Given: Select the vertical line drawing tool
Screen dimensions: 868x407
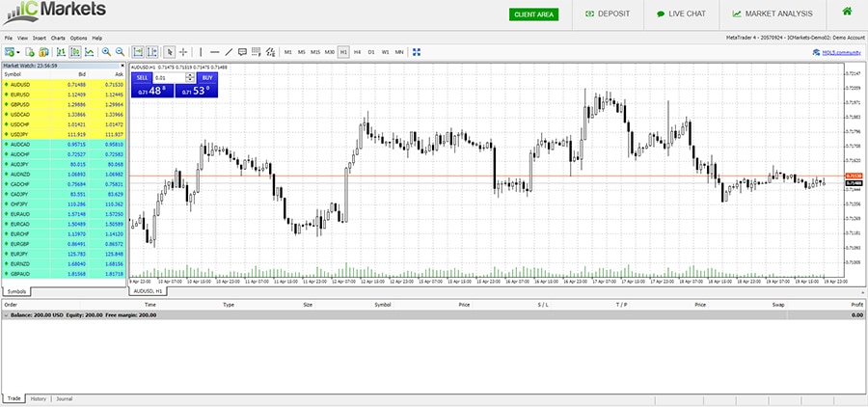Looking at the screenshot, I should click(201, 51).
